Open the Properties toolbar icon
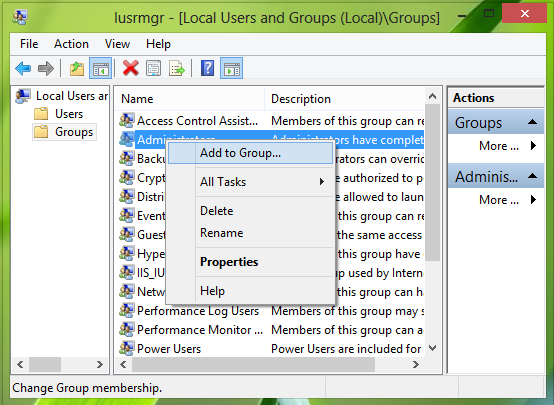The width and height of the screenshot is (554, 405). [153, 68]
